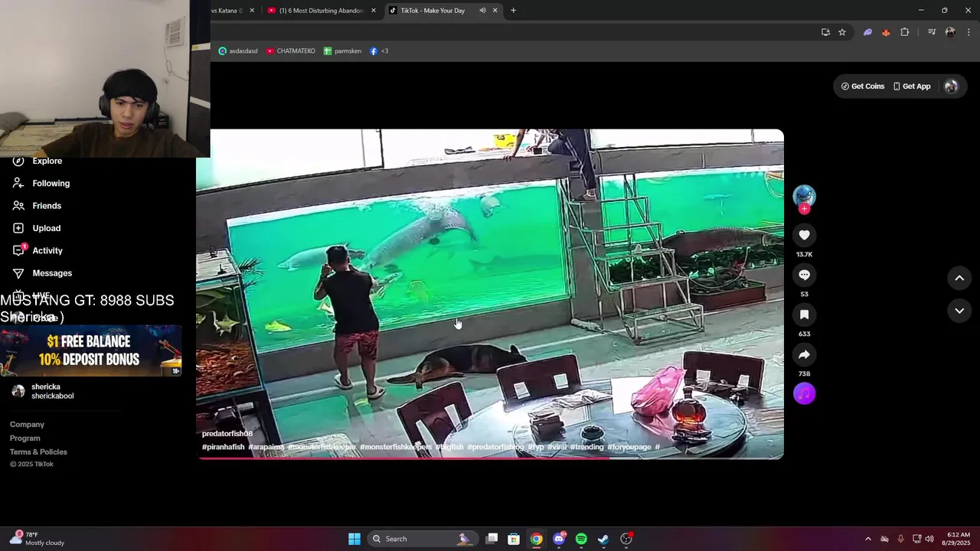980x551 pixels.
Task: Like the video with the heart icon
Action: [804, 235]
